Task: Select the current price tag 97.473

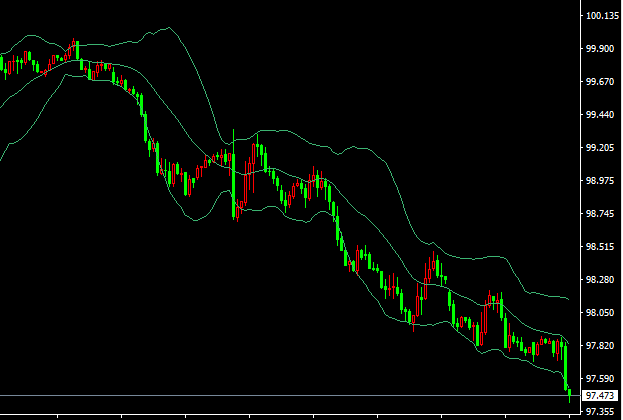Action: point(600,395)
